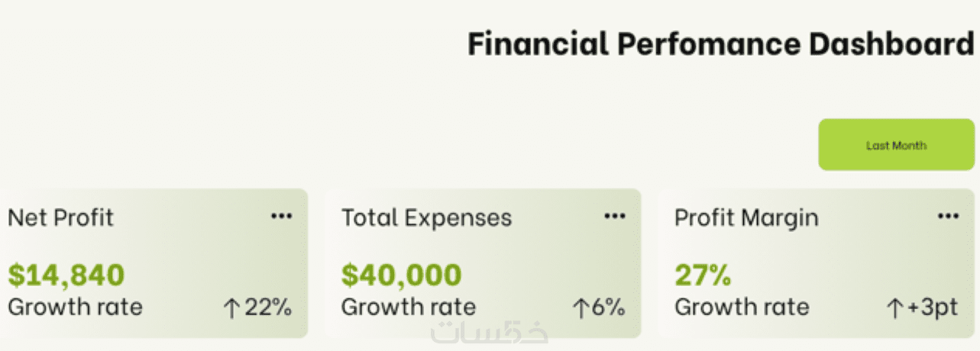This screenshot has width=980, height=351.
Task: Click the 22% growth rate figure
Action: click(268, 308)
